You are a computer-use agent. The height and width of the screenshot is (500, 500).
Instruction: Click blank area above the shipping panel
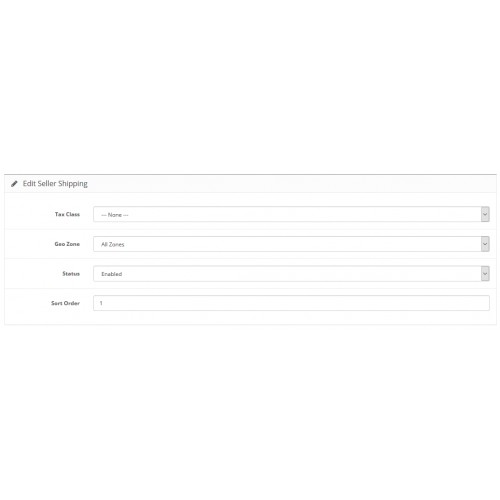[x=250, y=87]
